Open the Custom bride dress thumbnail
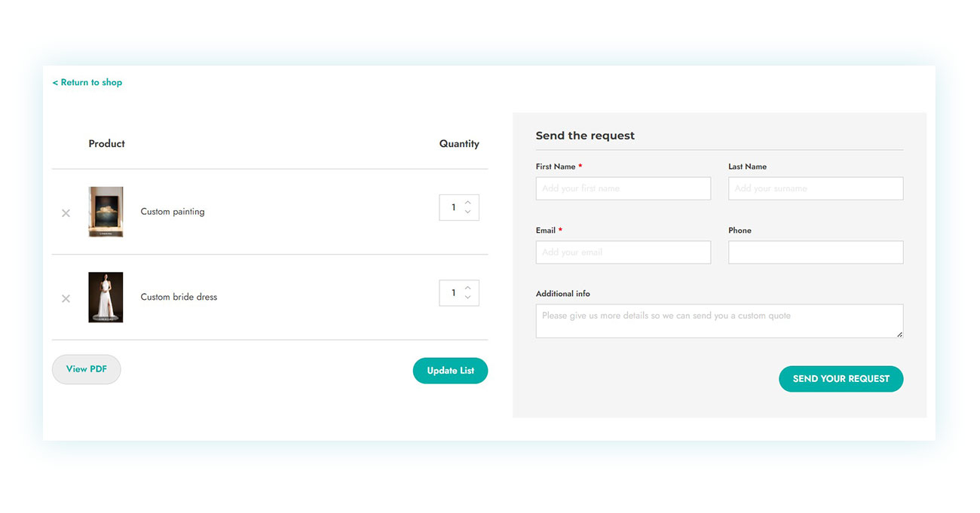Viewport: 980px width, 513px height. [x=106, y=297]
